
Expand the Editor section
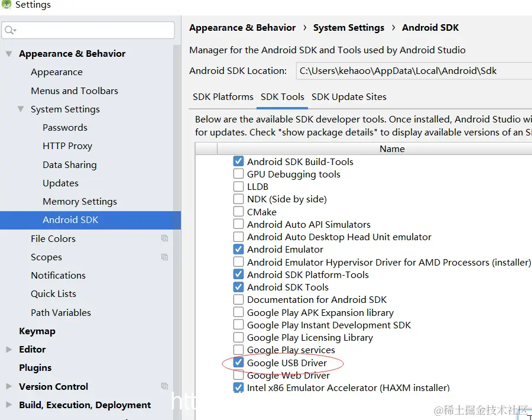pos(9,350)
